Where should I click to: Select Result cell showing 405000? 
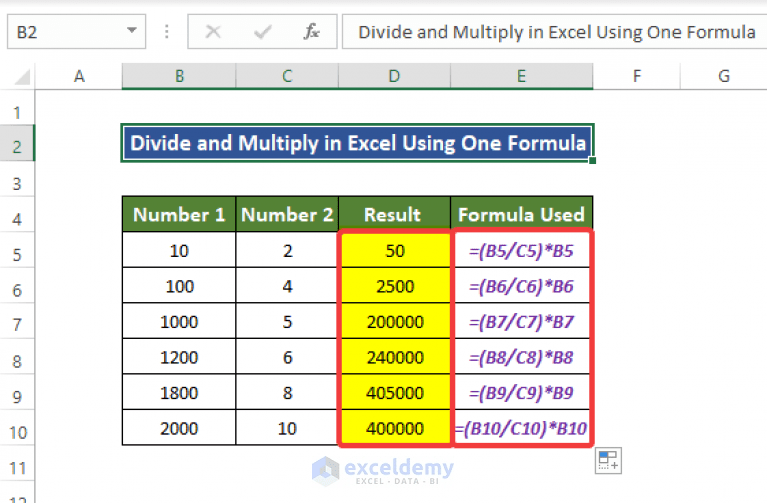point(394,392)
